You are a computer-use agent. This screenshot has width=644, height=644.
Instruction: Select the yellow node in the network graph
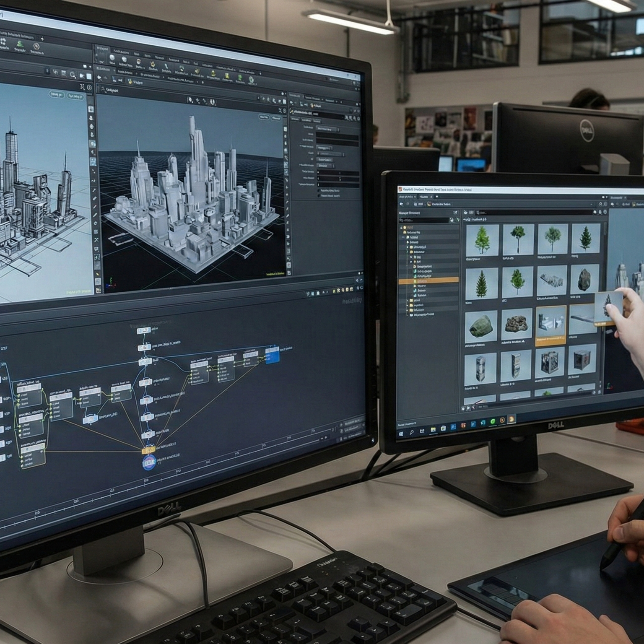pyautogui.click(x=148, y=450)
